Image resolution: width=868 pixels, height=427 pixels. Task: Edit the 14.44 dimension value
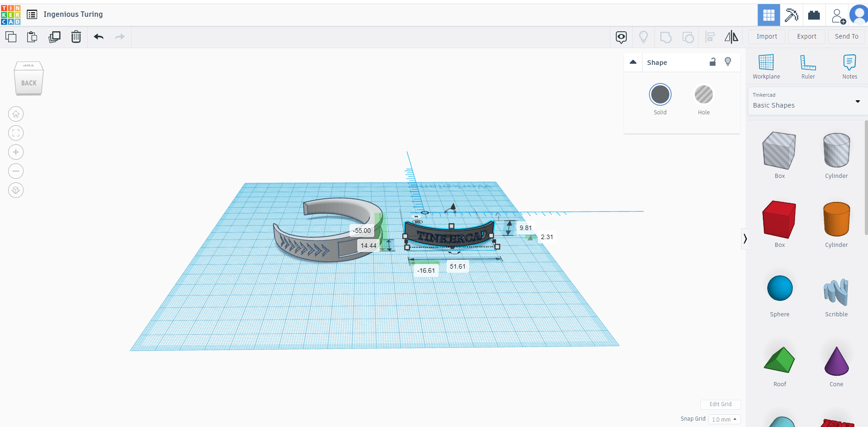click(368, 245)
